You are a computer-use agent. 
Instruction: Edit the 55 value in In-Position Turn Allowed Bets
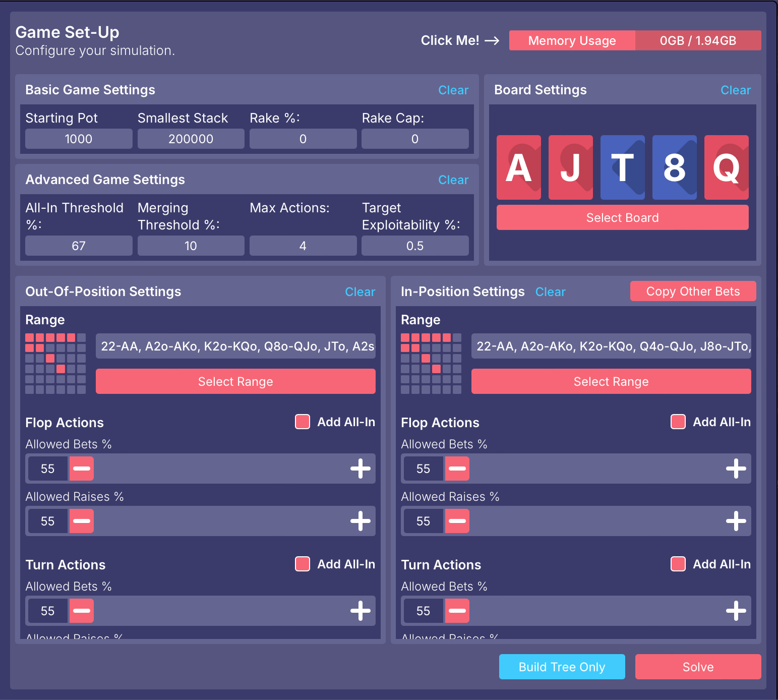point(424,611)
